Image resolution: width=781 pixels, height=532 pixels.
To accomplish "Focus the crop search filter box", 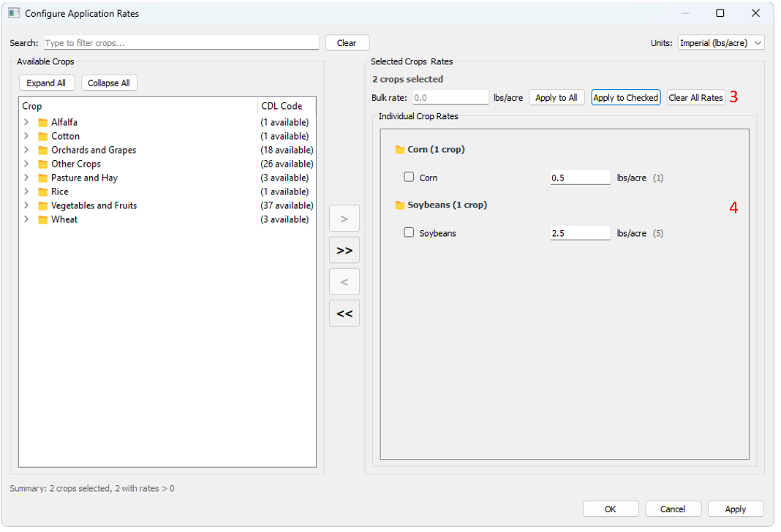I will (181, 43).
